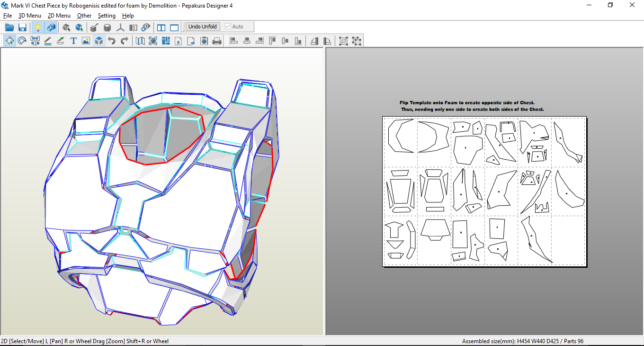Click the blue circle in frame icon
Screen dimensions: 644x346
tap(153, 41)
